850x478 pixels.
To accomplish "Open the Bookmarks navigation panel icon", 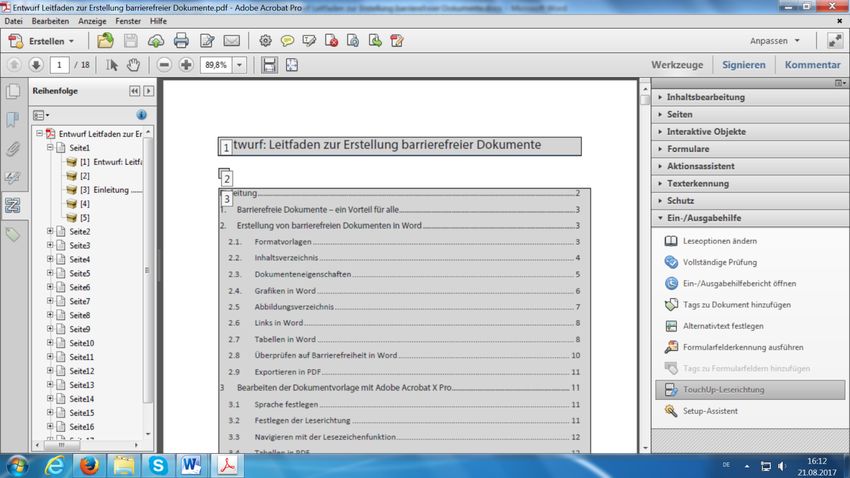I will pyautogui.click(x=13, y=120).
